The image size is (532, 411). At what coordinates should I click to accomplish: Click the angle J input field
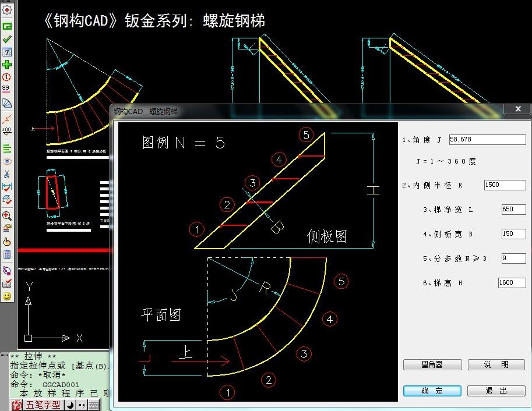(487, 139)
